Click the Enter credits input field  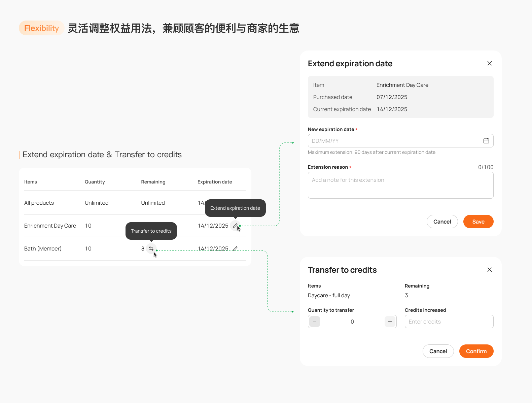tap(449, 322)
